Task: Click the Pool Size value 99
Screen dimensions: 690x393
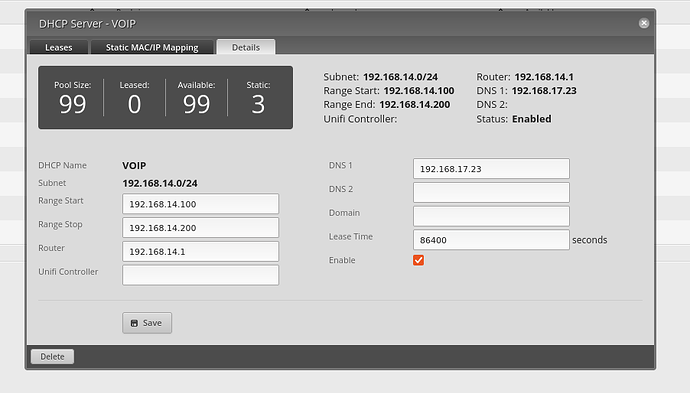Action: click(x=73, y=105)
